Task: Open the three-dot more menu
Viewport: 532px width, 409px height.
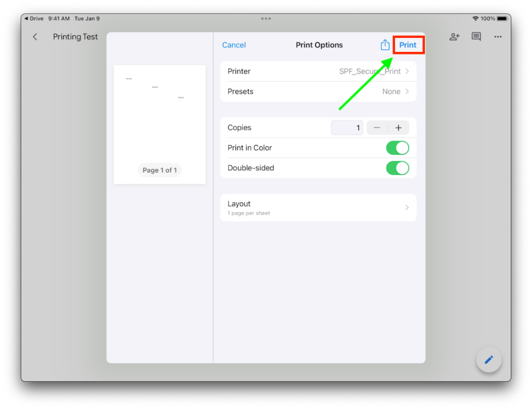Action: (x=497, y=37)
